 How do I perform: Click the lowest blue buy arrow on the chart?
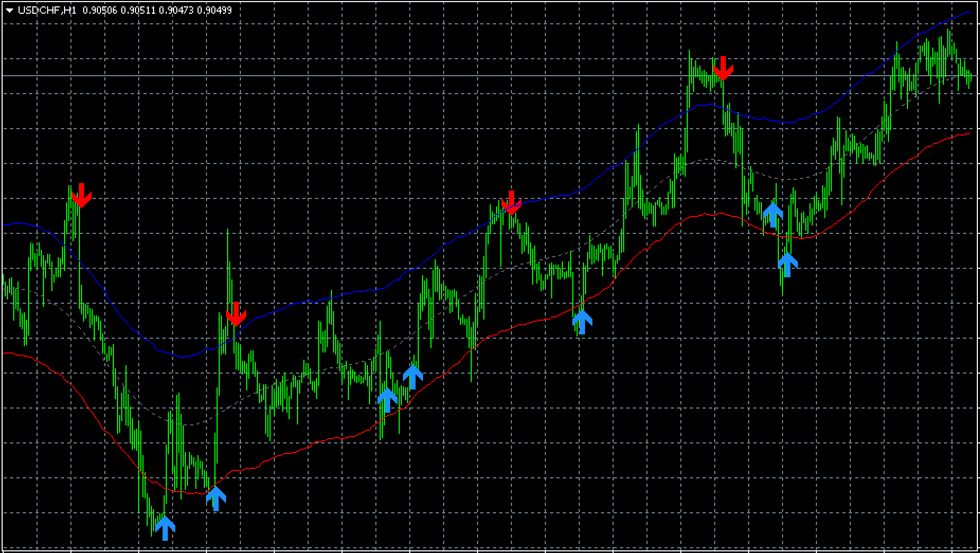coord(165,528)
